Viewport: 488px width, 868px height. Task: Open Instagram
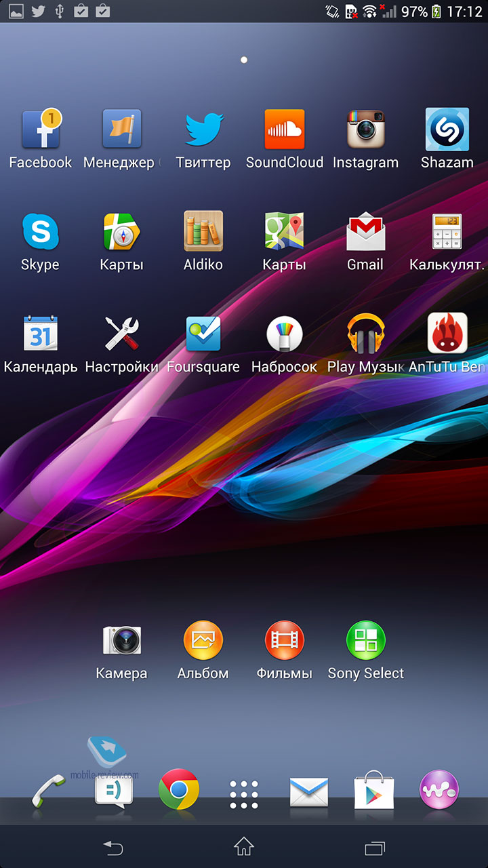[x=366, y=129]
